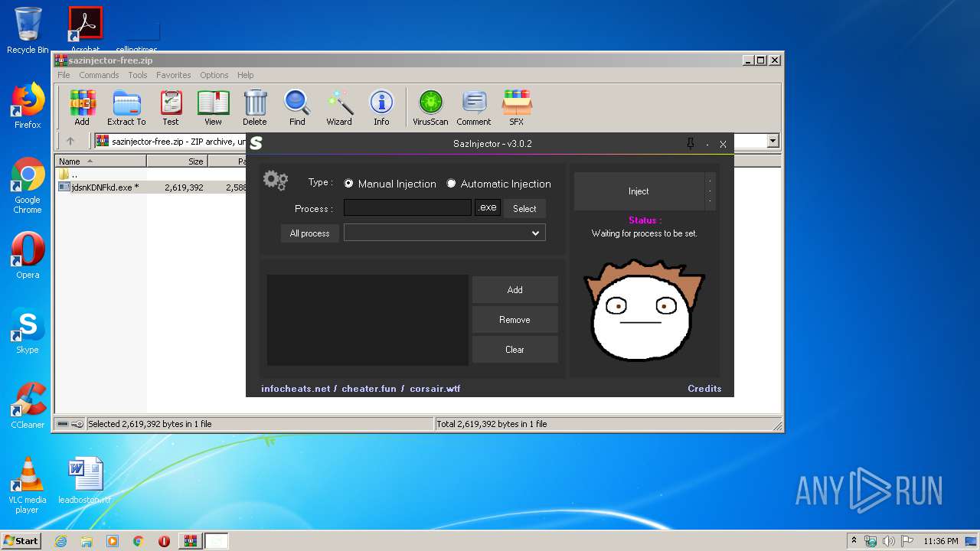This screenshot has height=551, width=980.
Task: Open Skype desktop shortcut
Action: tap(28, 331)
